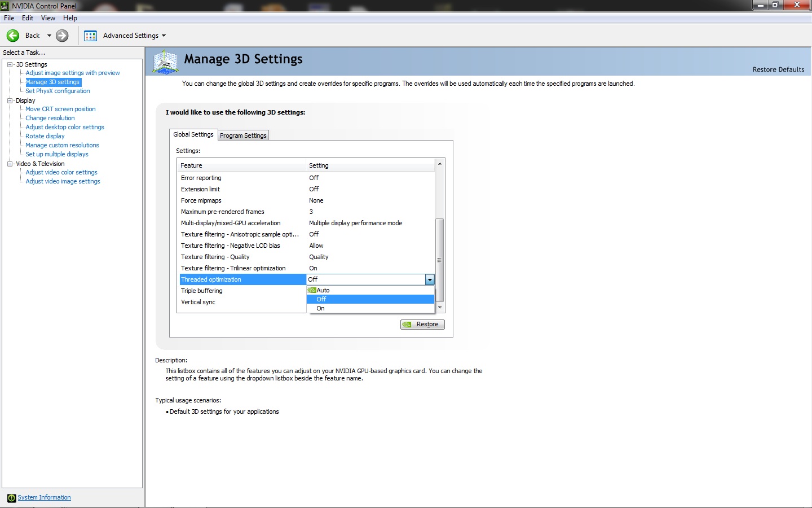Open the Edit menu
Screen dimensions: 812x508
coord(28,18)
